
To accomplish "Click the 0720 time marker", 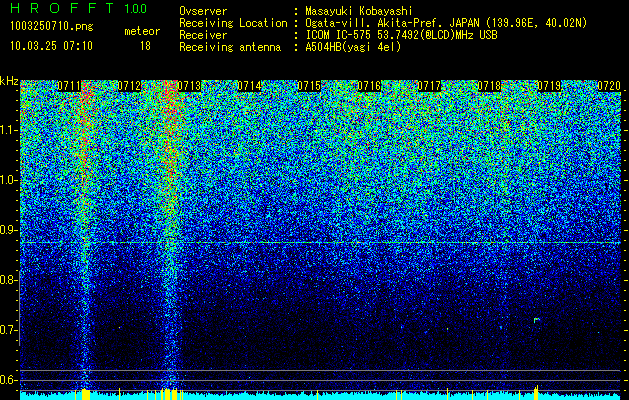I will pos(609,86).
